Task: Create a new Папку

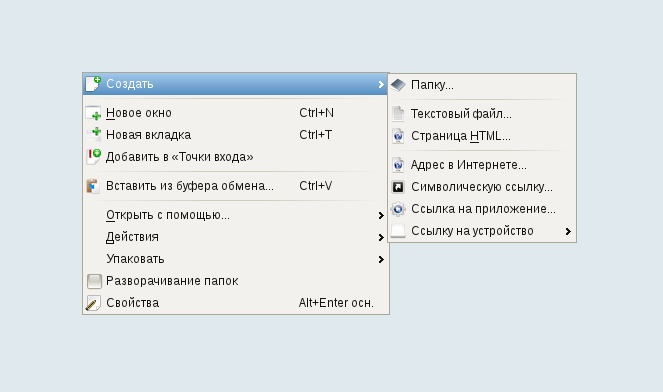Action: (482, 85)
